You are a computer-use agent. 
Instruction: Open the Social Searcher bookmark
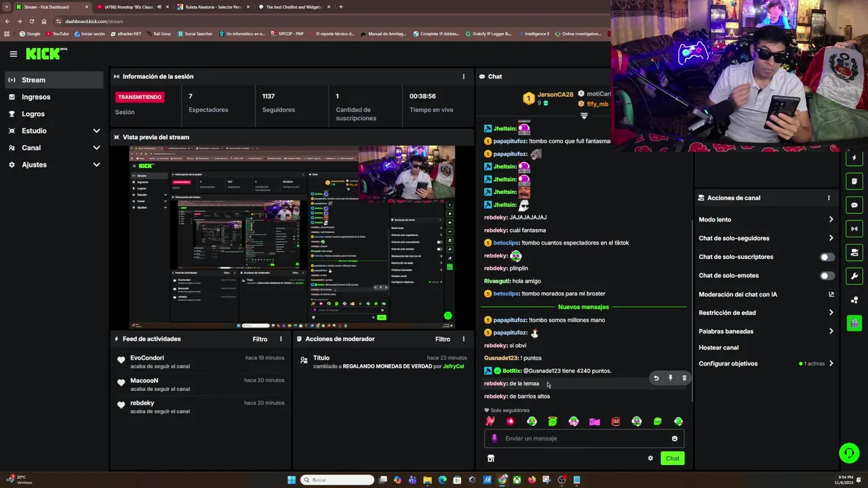point(195,34)
